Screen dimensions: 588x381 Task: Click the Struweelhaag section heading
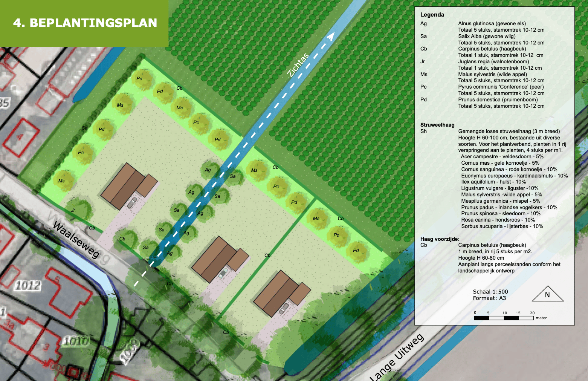click(437, 125)
